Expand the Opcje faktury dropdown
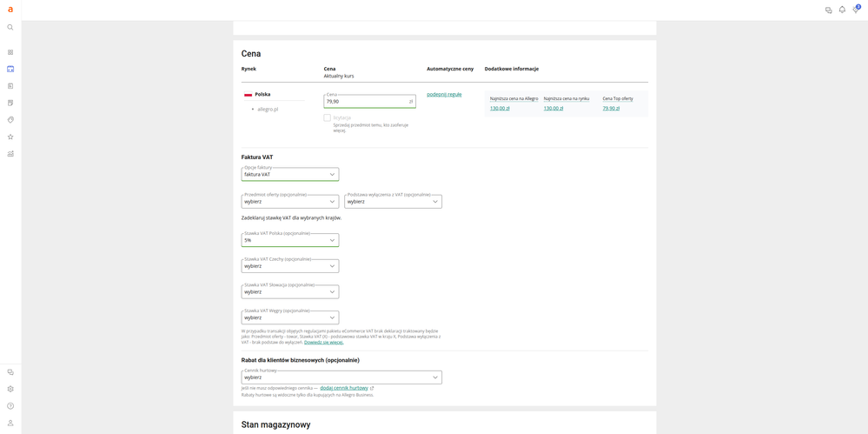Image resolution: width=868 pixels, height=434 pixels. pos(289,174)
